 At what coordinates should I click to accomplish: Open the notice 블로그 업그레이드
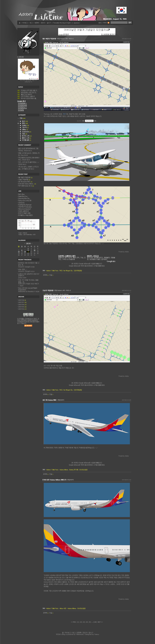pyautogui.click(x=26, y=94)
